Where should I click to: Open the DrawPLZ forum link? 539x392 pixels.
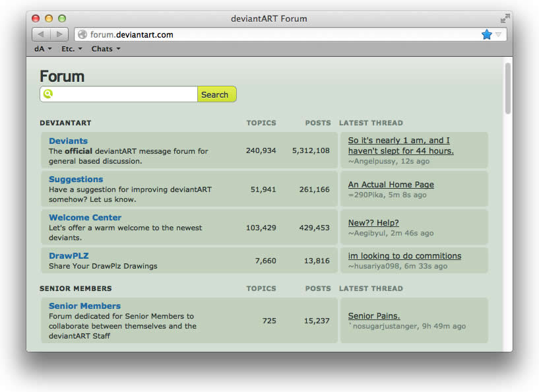click(x=69, y=256)
